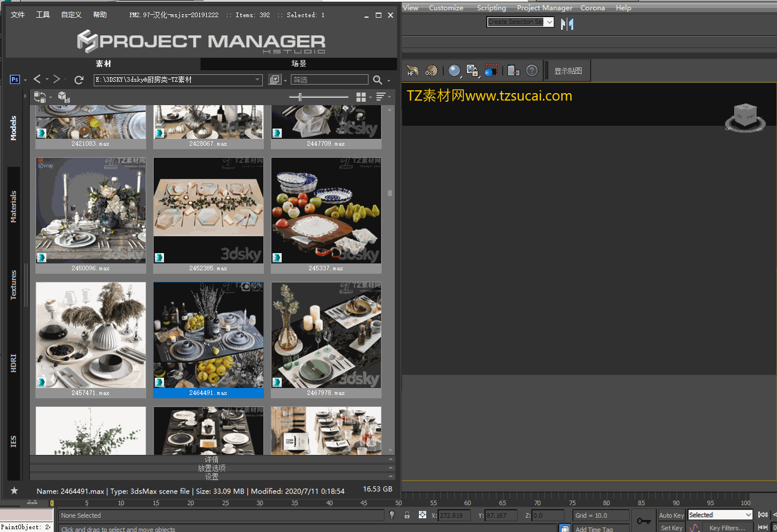Click the HF hair tool icon
The height and width of the screenshot is (532, 777).
point(412,71)
